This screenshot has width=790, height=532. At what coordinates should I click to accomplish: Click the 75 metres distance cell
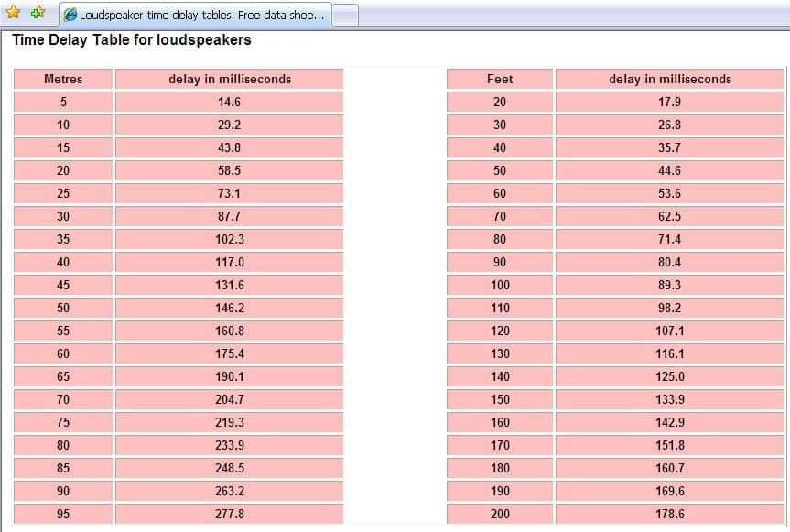63,423
